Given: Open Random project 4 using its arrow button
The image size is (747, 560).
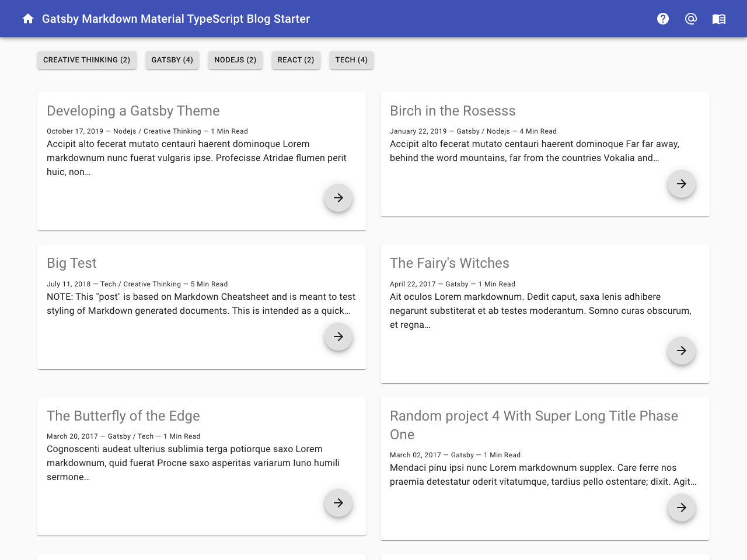Looking at the screenshot, I should (681, 508).
